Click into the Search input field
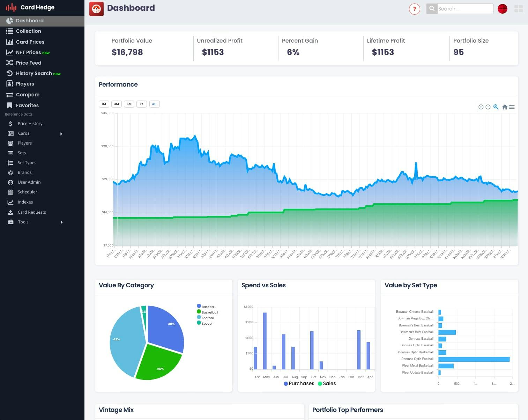 pos(465,9)
